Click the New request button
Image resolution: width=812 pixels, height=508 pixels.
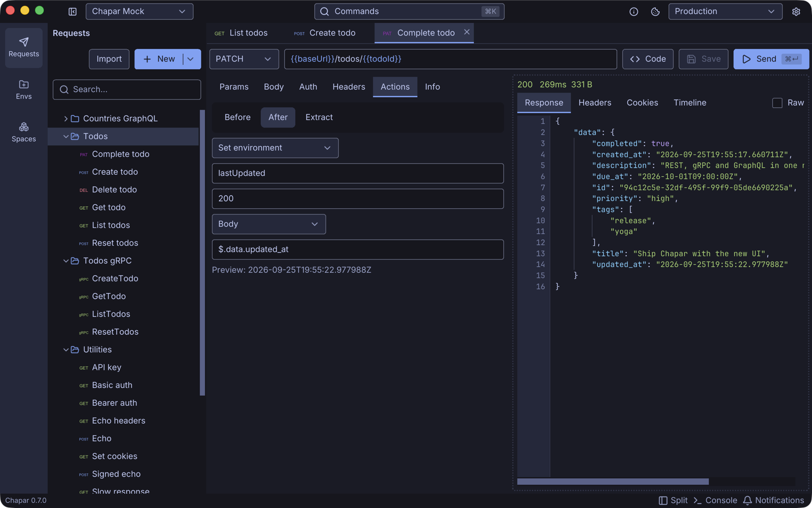[159, 59]
